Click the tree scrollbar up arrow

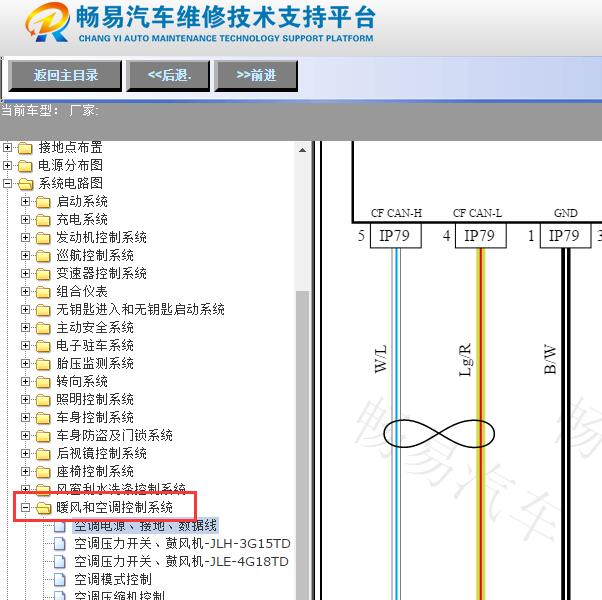click(303, 150)
